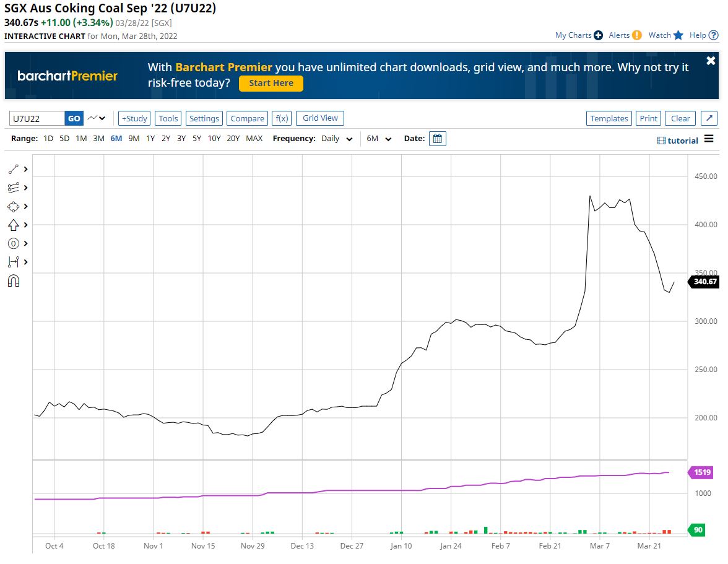Open the date picker calendar icon
This screenshot has height=564, width=728.
pyautogui.click(x=437, y=139)
